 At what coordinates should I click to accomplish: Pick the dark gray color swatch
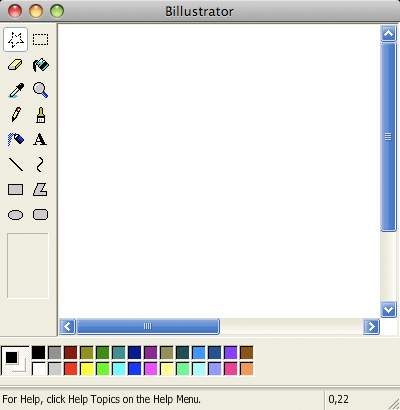[54, 353]
